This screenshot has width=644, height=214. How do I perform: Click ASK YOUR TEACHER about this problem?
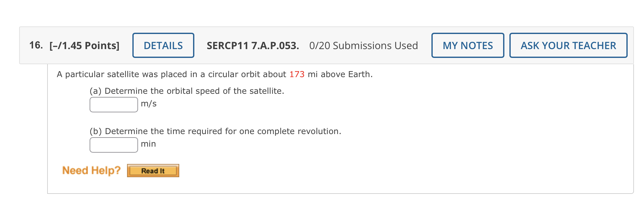click(568, 45)
